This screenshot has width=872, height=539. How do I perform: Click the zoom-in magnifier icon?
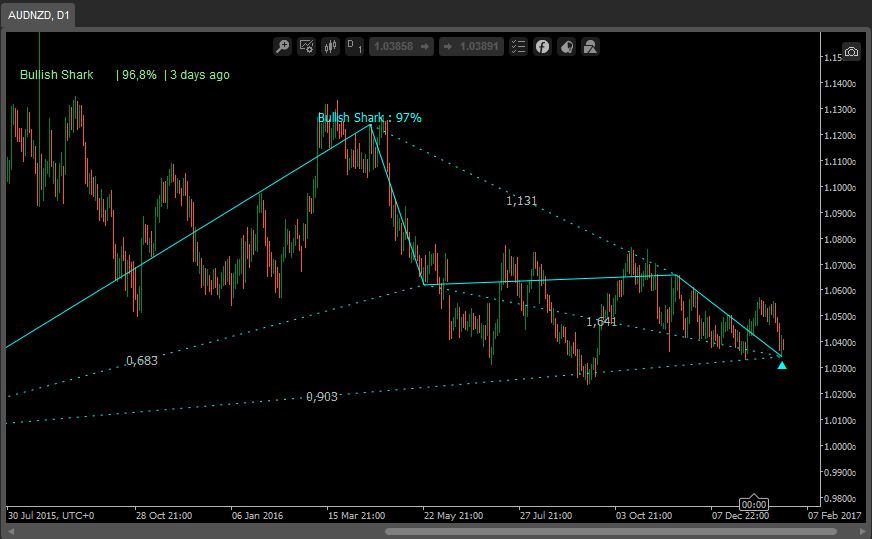click(x=283, y=46)
